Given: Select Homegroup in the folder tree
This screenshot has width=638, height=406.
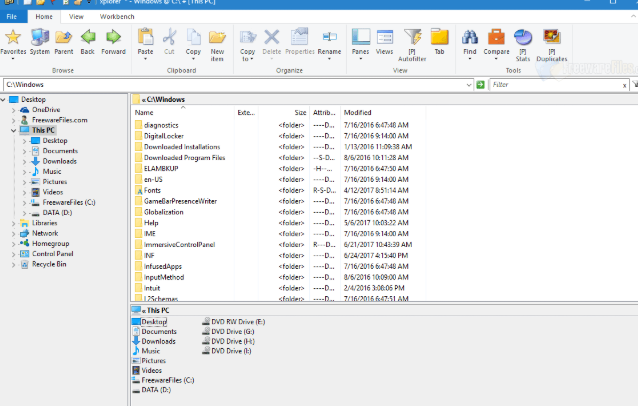Looking at the screenshot, I should point(50,244).
